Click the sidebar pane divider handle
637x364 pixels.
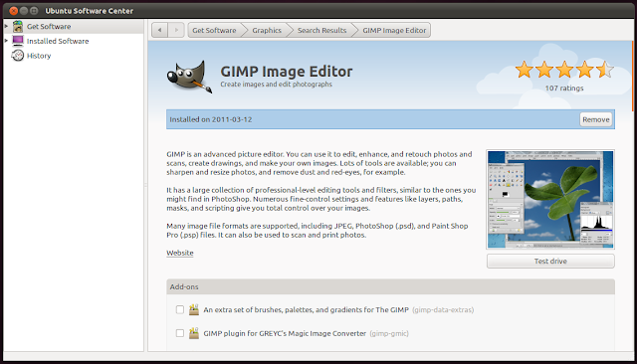pos(146,185)
